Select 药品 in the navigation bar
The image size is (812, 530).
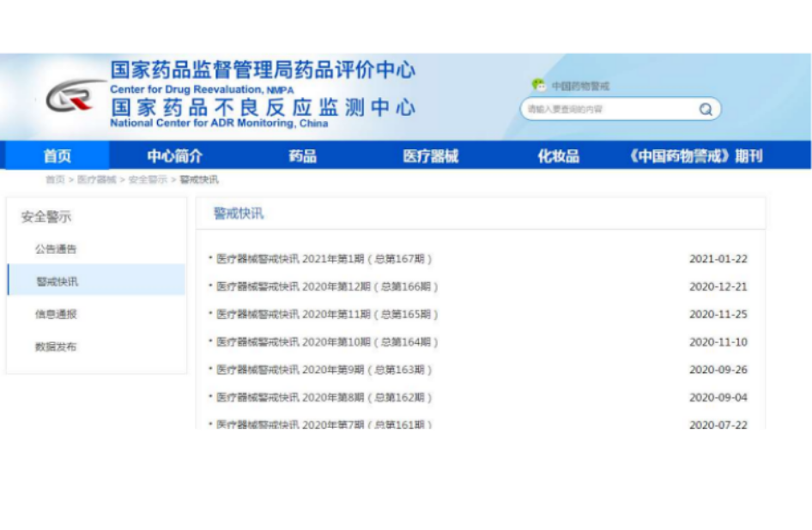[x=302, y=156]
